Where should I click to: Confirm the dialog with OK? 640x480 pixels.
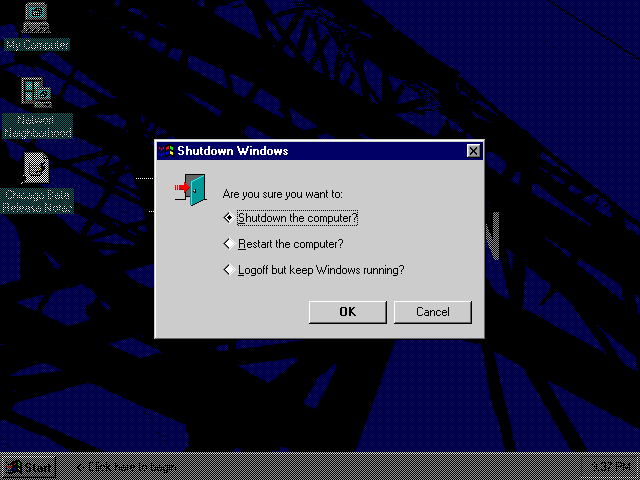(348, 312)
